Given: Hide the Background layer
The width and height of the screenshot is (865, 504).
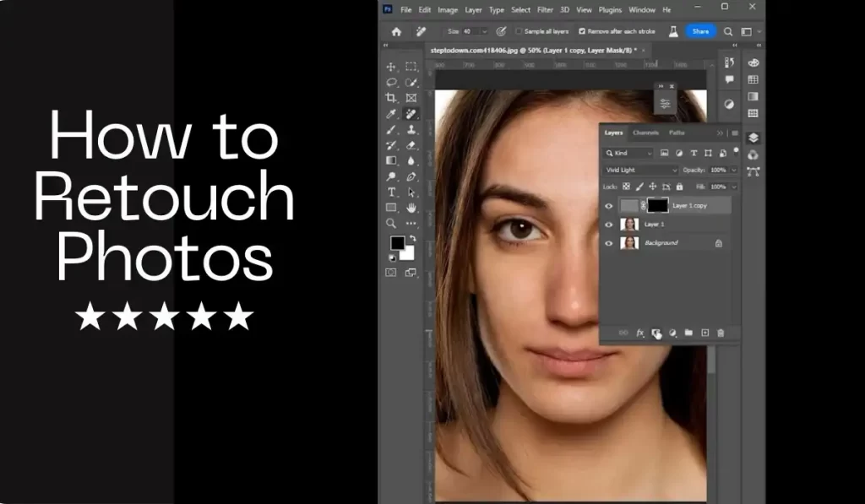Looking at the screenshot, I should click(x=608, y=243).
